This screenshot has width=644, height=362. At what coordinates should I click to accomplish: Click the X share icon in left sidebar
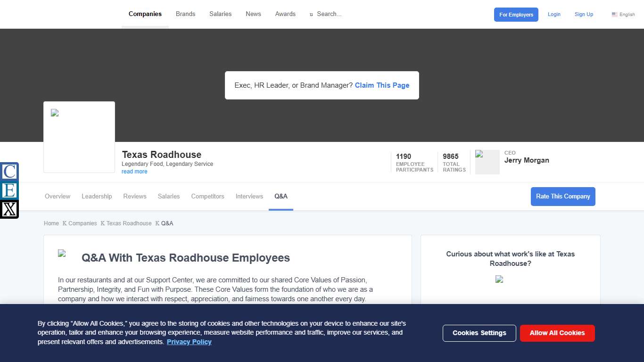(9, 209)
